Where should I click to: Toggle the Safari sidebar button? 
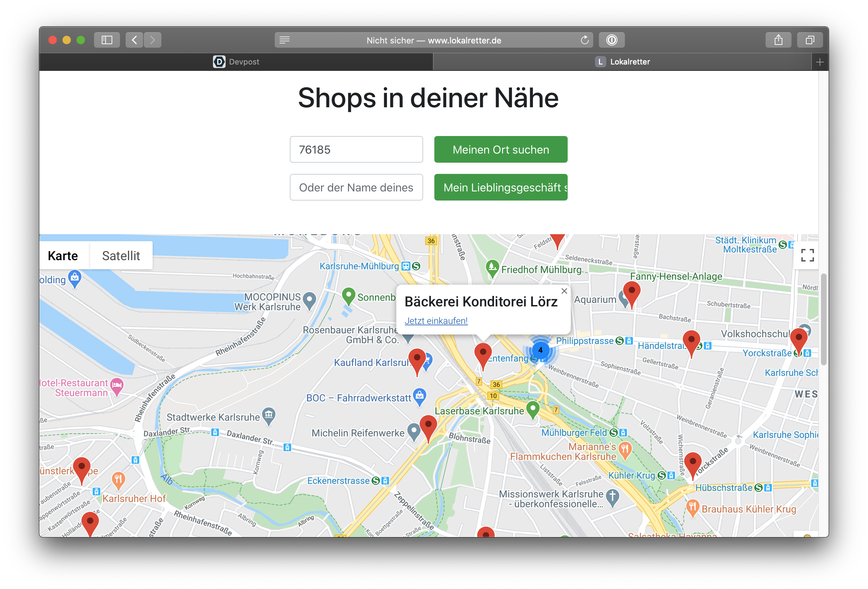[107, 40]
